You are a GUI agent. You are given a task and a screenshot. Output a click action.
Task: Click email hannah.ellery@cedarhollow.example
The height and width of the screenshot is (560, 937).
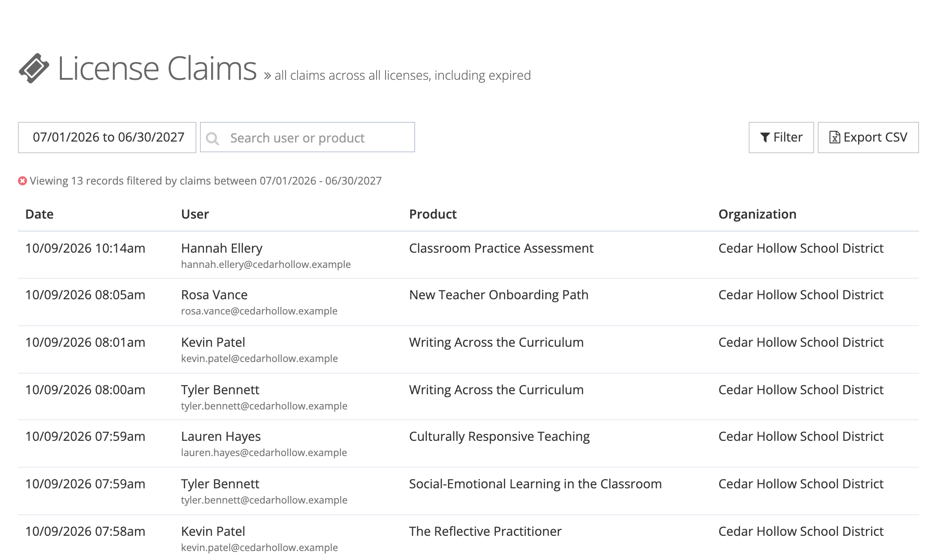pos(266,264)
